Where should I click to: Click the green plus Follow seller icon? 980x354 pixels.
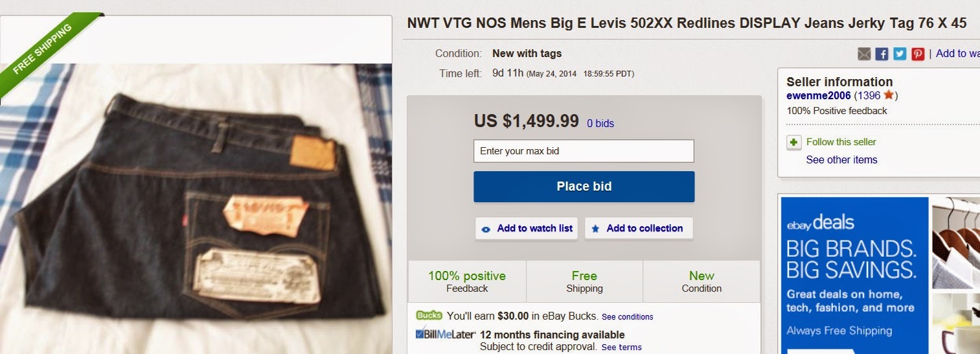(793, 142)
